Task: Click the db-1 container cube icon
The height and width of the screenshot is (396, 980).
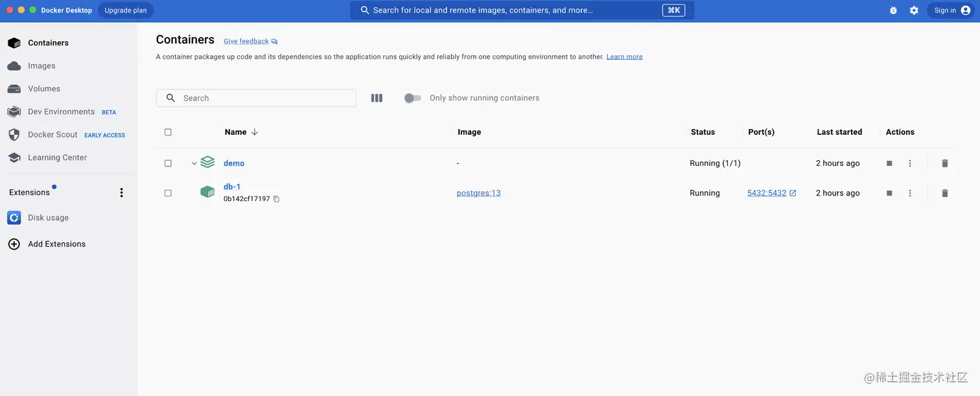Action: (x=207, y=192)
